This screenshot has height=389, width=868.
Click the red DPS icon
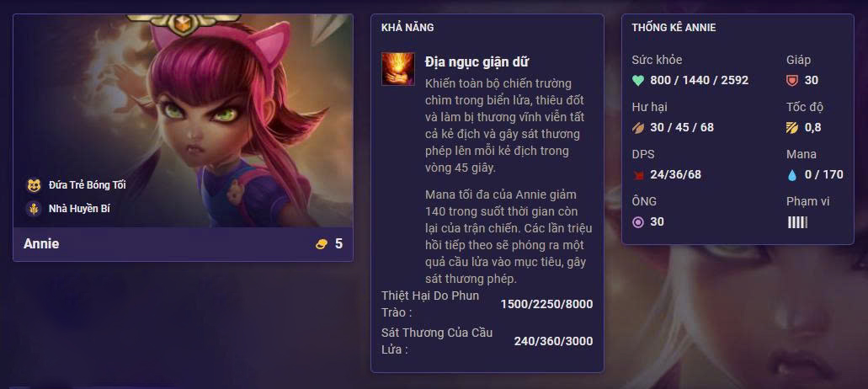[638, 175]
